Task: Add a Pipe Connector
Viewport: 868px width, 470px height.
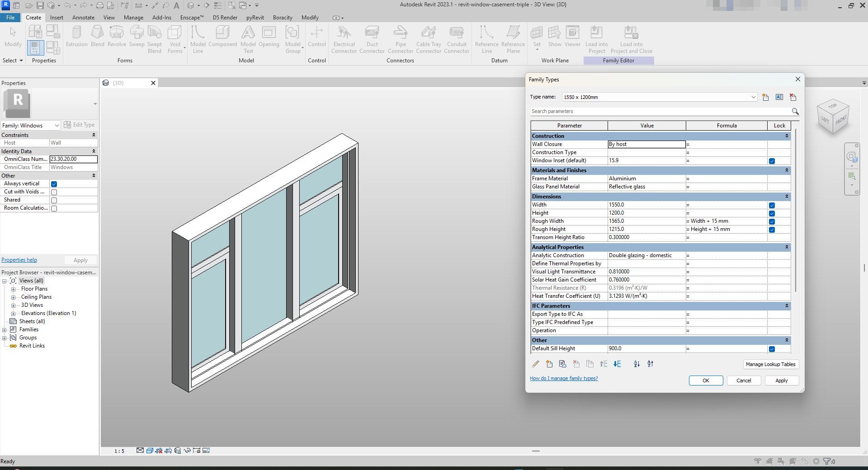Action: [x=401, y=39]
